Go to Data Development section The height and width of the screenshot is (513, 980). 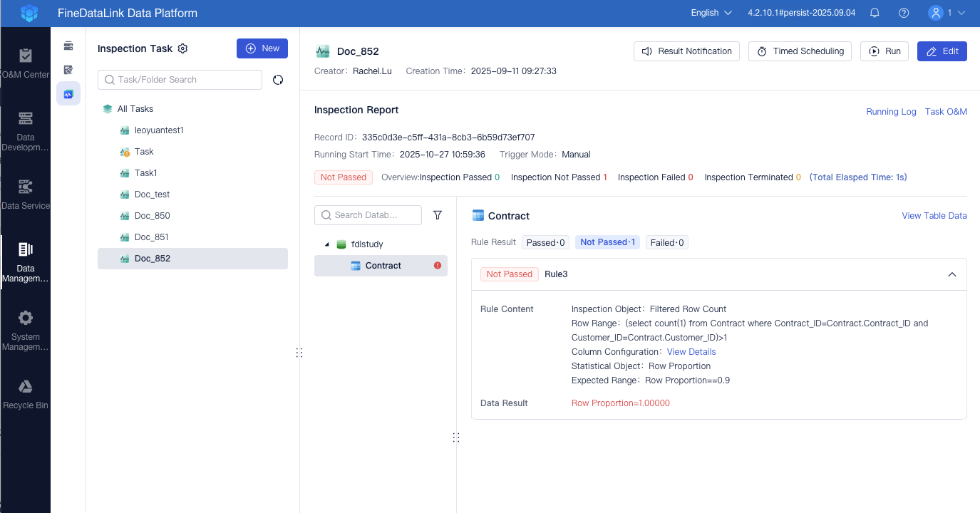(x=26, y=131)
